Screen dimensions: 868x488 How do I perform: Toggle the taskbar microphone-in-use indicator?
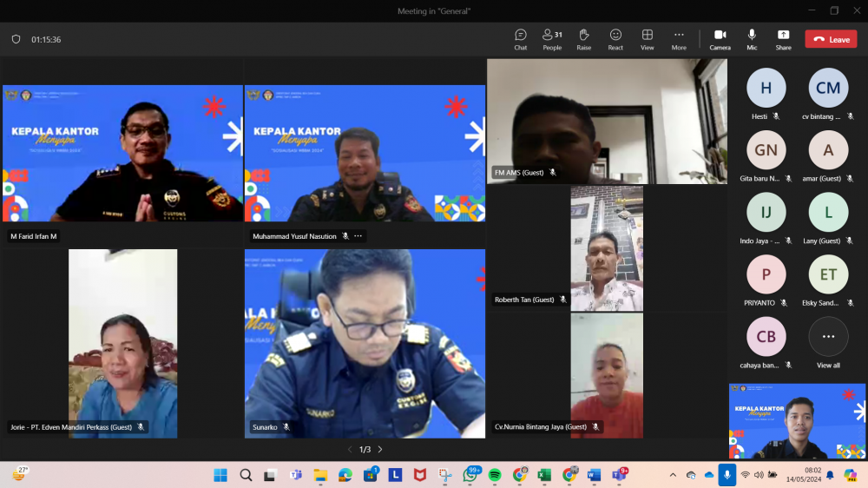[x=727, y=475]
